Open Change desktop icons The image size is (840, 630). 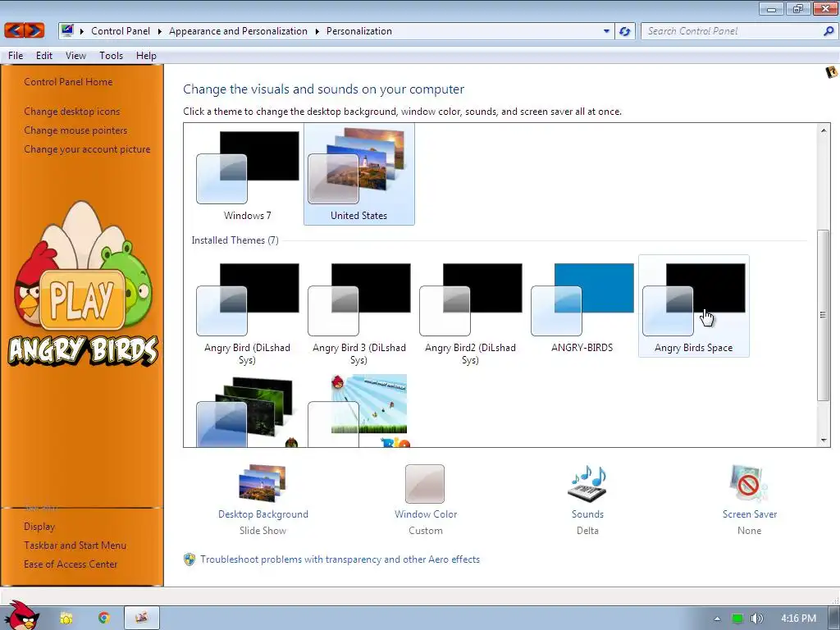click(72, 112)
